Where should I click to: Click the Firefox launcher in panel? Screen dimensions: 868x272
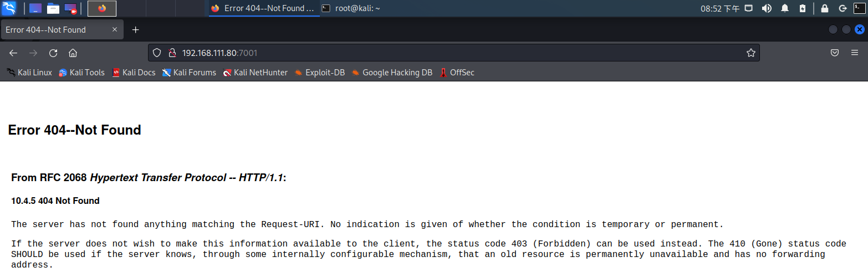click(x=102, y=8)
